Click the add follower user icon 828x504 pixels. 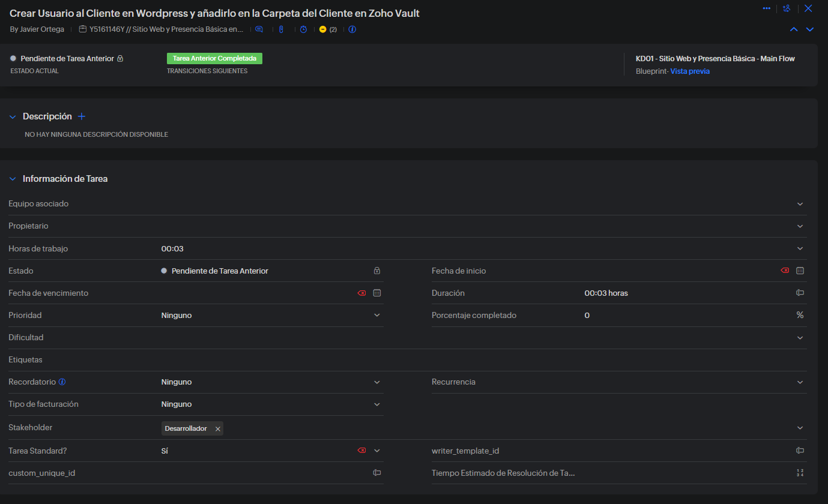787,8
